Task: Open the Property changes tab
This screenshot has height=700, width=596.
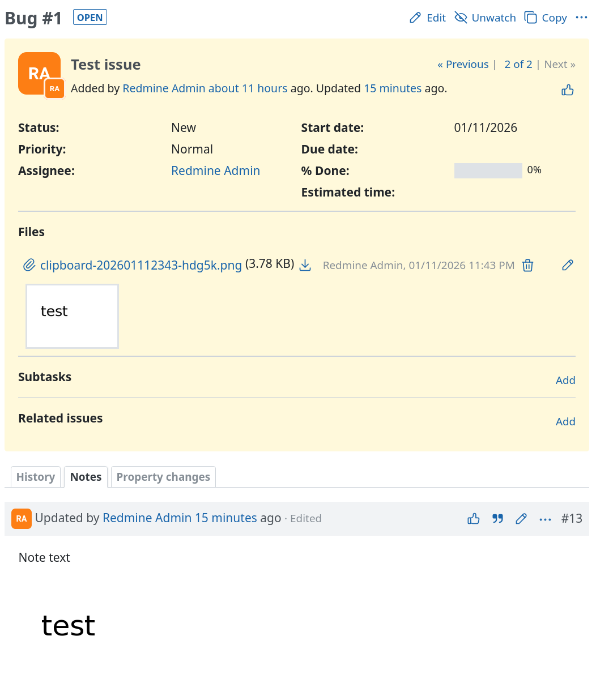Action: pos(163,477)
